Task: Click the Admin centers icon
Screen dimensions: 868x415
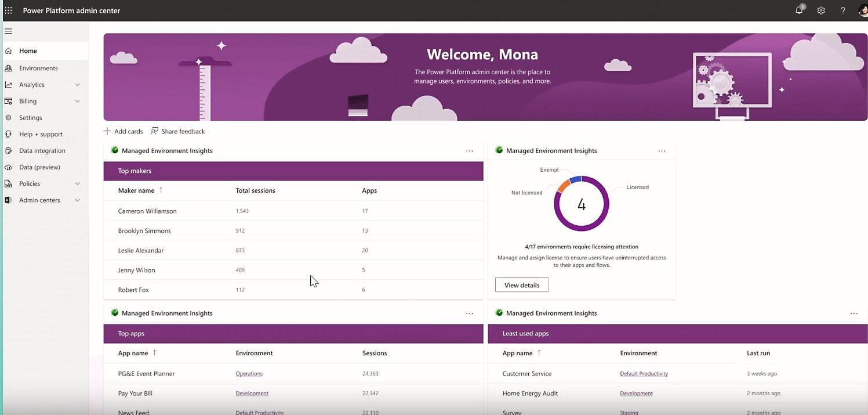Action: coord(8,200)
